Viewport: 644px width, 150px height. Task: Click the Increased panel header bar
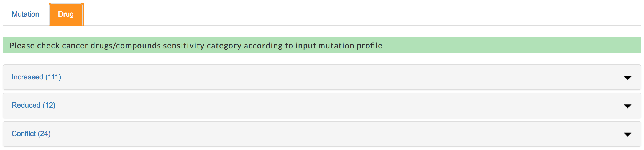point(322,77)
